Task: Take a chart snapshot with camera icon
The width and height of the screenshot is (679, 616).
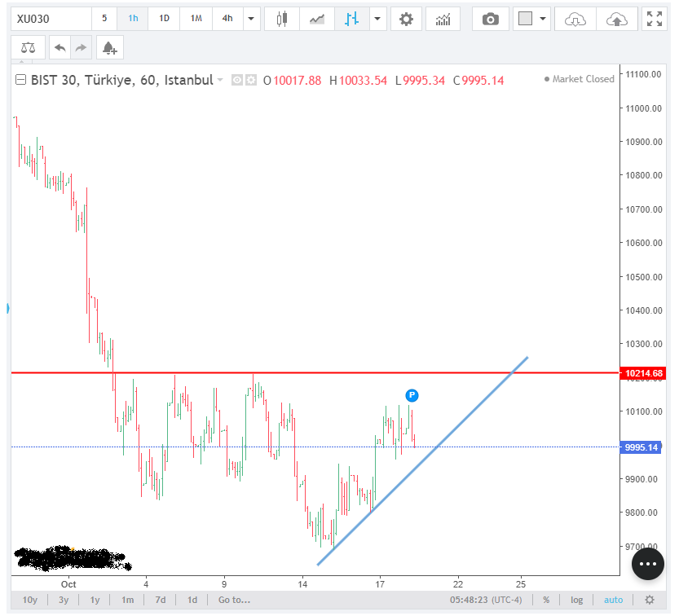Action: (490, 18)
